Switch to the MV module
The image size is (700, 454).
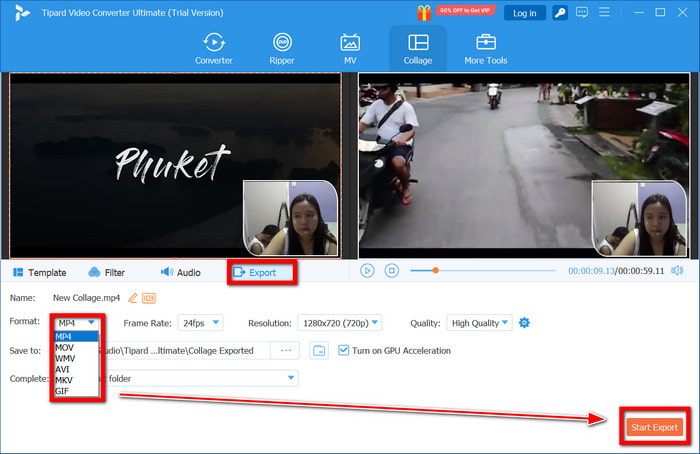pos(350,48)
